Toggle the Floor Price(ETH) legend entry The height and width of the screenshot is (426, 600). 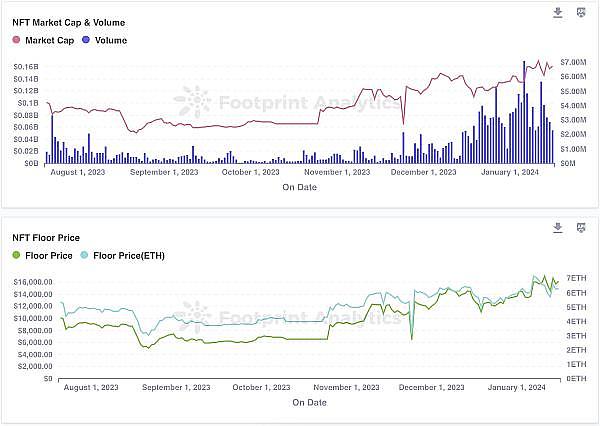pos(128,255)
